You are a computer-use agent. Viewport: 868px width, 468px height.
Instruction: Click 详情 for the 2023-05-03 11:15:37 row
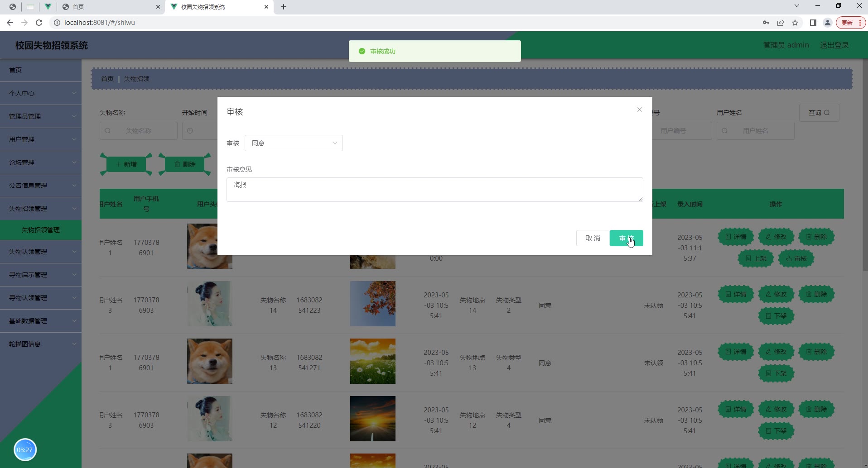[x=736, y=237]
